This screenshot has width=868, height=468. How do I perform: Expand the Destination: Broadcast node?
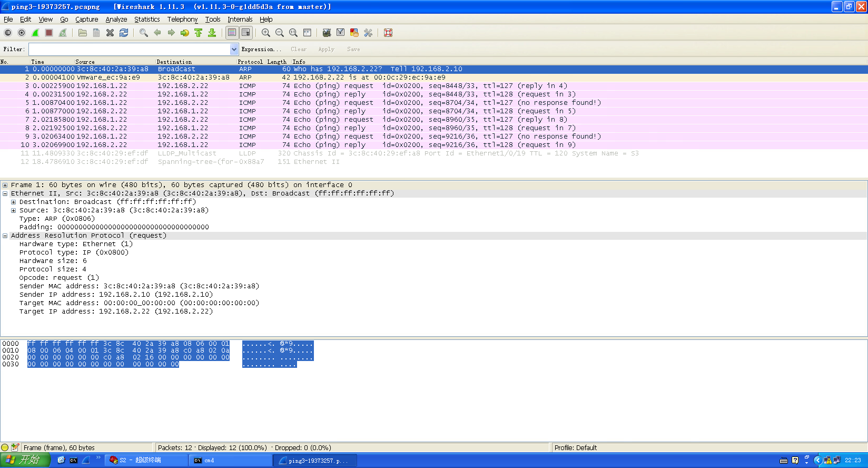pos(13,202)
